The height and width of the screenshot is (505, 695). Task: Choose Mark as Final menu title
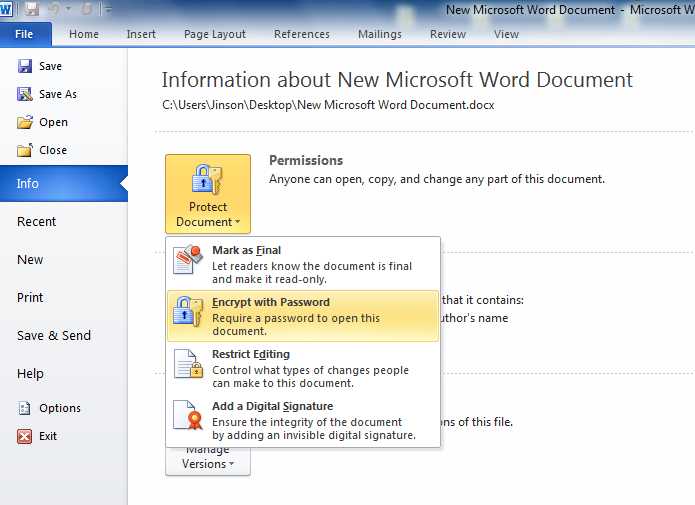[x=246, y=250]
